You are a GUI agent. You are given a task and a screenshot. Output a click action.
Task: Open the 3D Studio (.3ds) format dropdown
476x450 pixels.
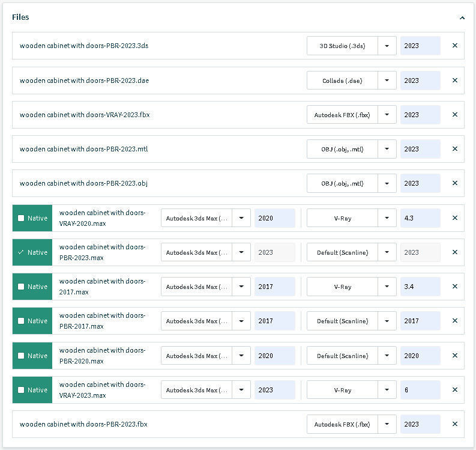[x=387, y=46]
